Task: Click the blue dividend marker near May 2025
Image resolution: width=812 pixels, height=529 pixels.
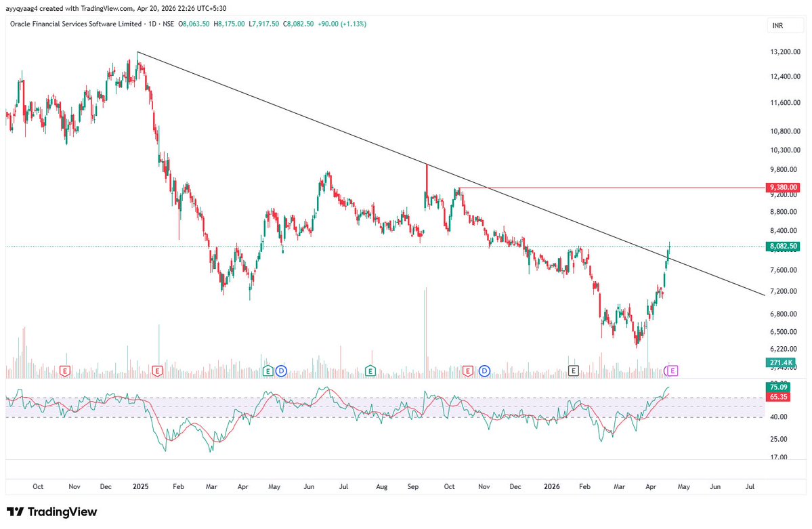Action: tap(281, 371)
